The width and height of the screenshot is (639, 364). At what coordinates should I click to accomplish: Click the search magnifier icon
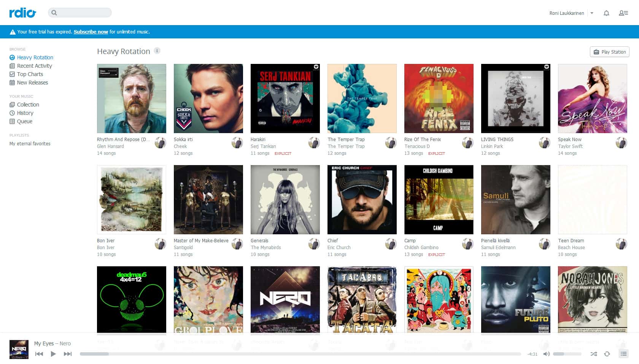54,13
